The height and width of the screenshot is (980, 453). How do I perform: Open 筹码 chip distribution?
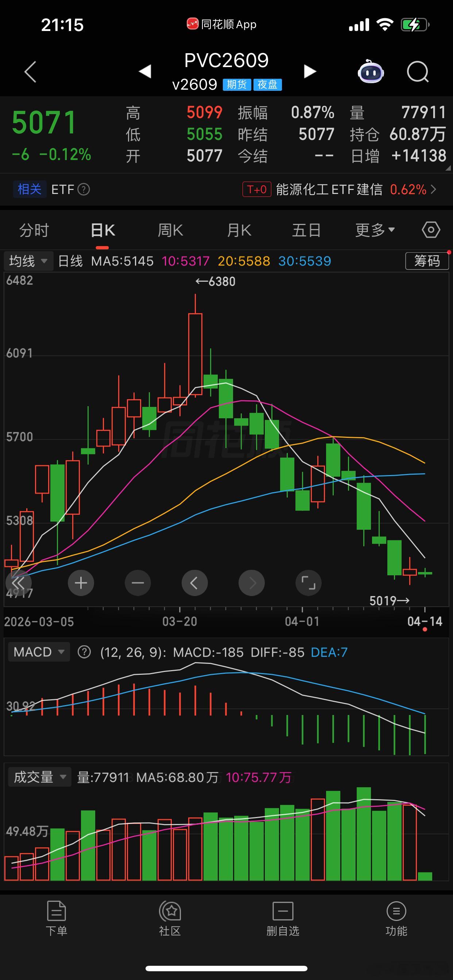coord(427,261)
